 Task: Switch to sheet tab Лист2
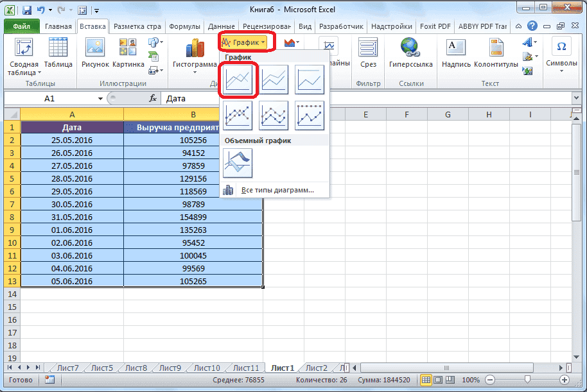click(x=316, y=368)
